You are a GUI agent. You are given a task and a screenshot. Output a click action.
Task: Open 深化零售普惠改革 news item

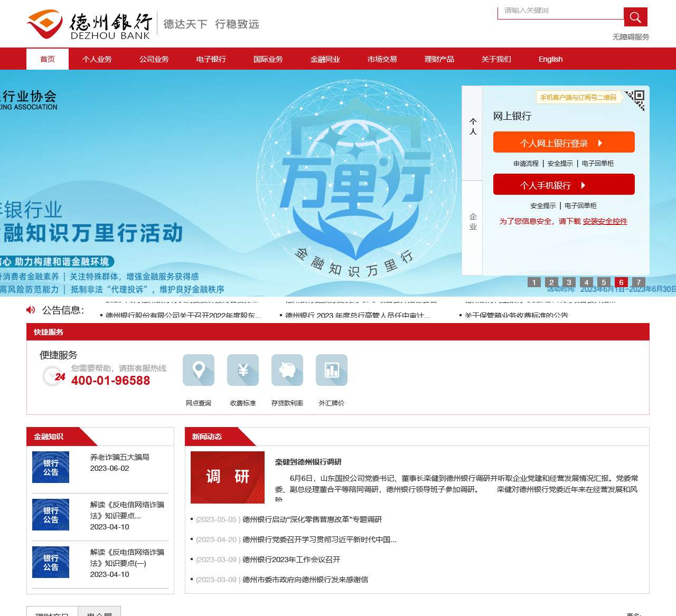(x=312, y=519)
